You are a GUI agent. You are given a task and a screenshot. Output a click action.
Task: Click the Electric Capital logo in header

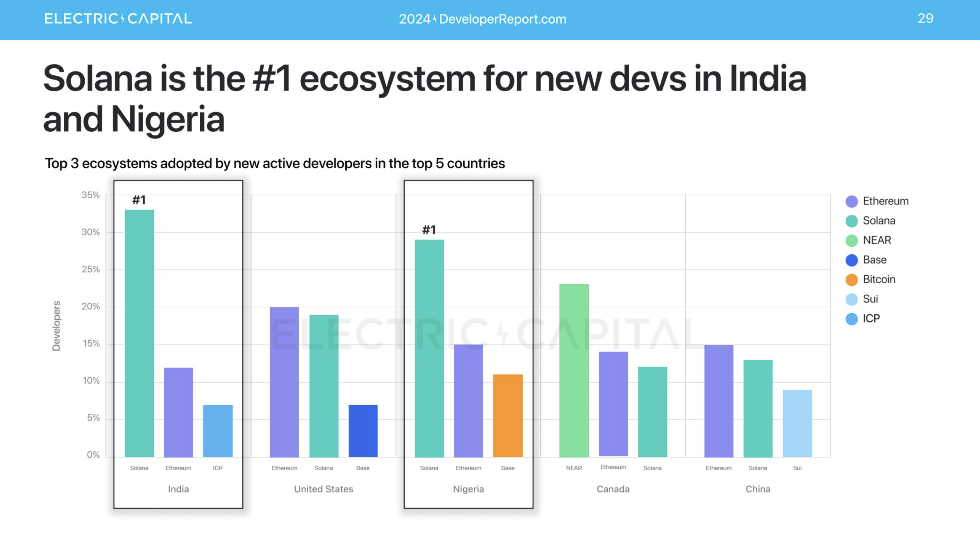(118, 19)
